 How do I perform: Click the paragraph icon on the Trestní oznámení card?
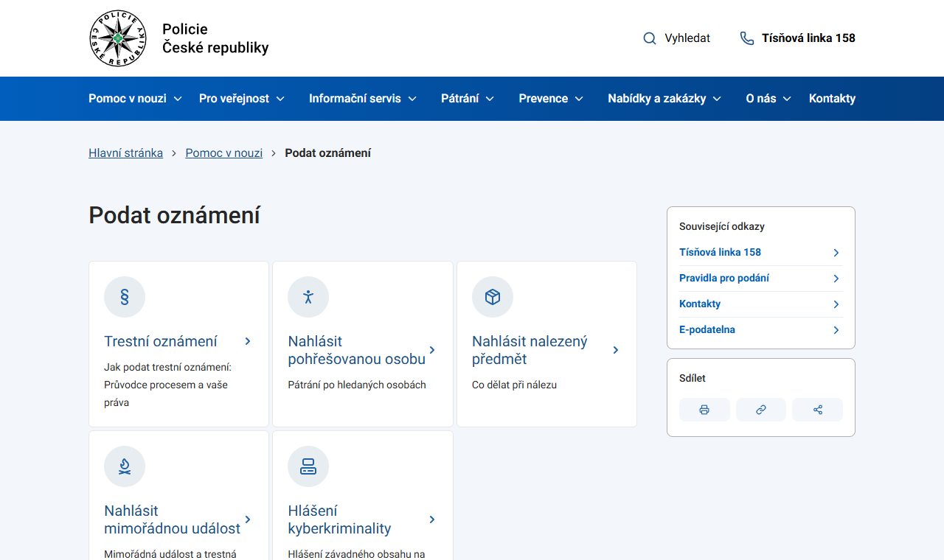coord(125,297)
